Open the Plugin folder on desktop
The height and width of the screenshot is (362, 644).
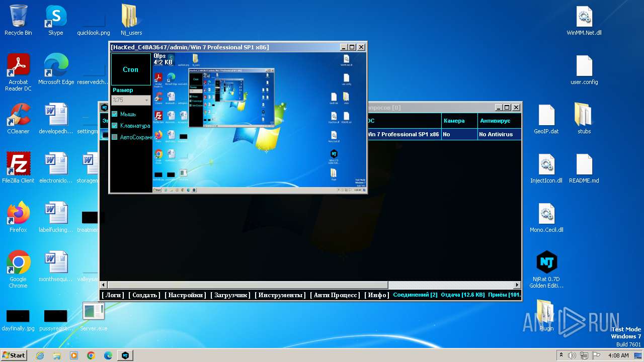tap(546, 316)
